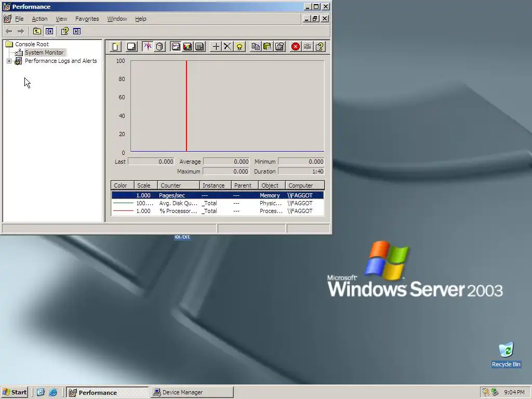Screen dimensions: 532x399
Task: Click the console document icon beside File
Action: (x=7, y=19)
